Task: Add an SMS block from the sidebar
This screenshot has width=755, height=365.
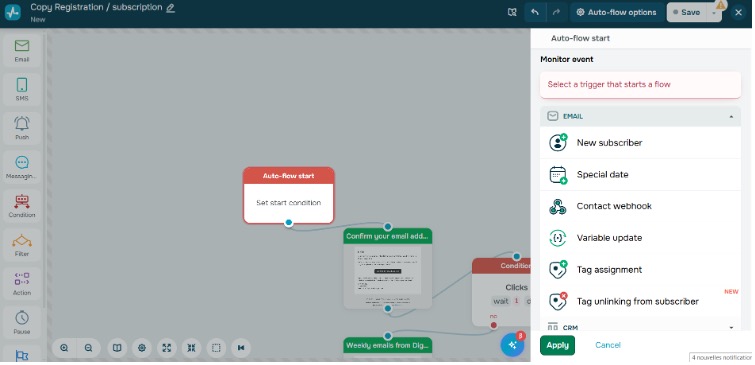Action: click(x=22, y=89)
